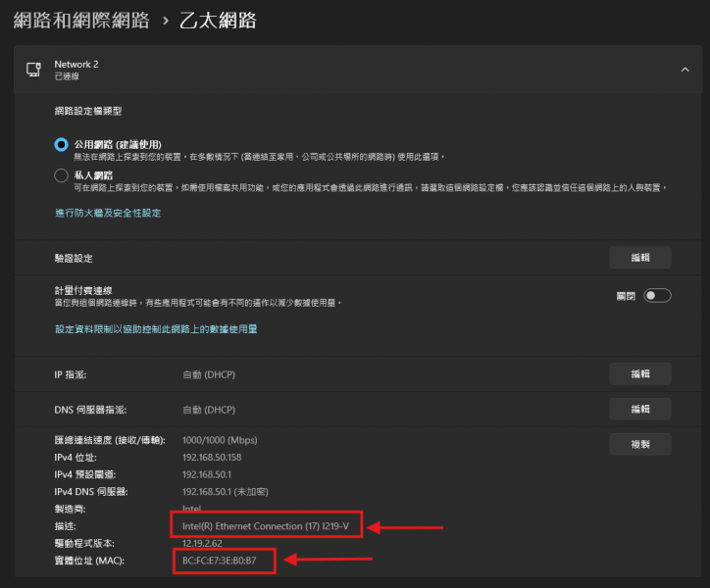This screenshot has width=710, height=588.
Task: Click 乙太網路 breadcrumb title
Action: point(218,21)
